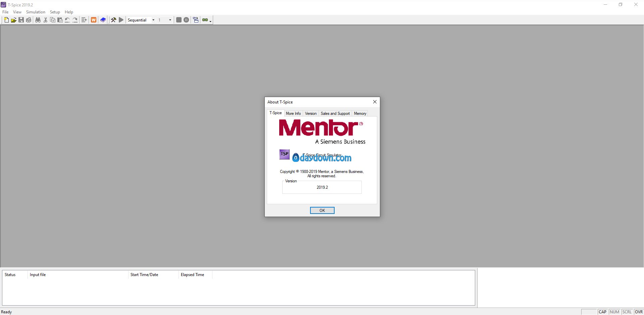This screenshot has height=315, width=644.
Task: Click the NUM status bar indicator
Action: [x=614, y=312]
